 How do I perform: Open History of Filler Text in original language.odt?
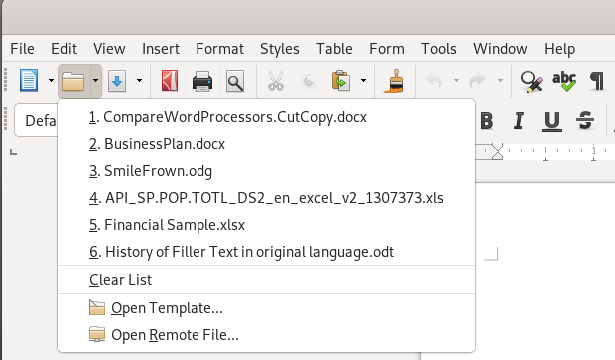[x=266, y=252]
